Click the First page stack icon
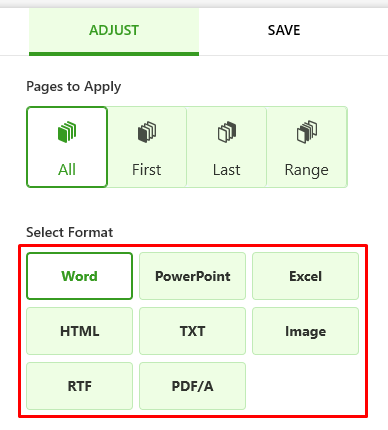The width and height of the screenshot is (388, 430). coord(147,132)
